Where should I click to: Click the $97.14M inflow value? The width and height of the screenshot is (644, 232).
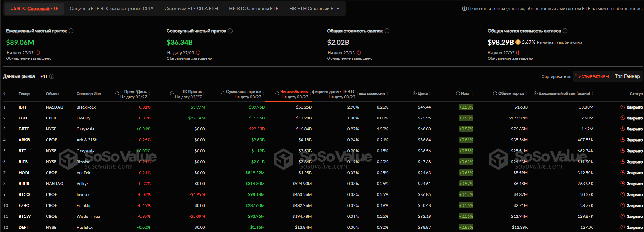pyautogui.click(x=197, y=118)
